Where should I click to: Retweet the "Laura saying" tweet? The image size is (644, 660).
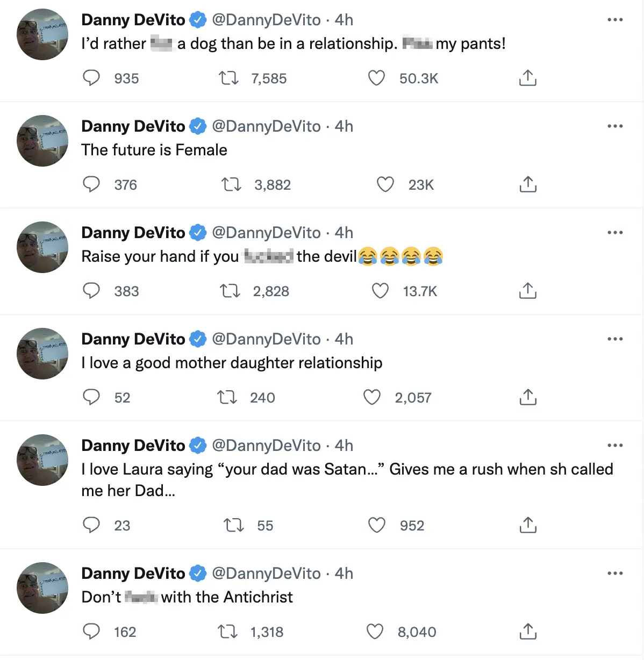pyautogui.click(x=233, y=525)
